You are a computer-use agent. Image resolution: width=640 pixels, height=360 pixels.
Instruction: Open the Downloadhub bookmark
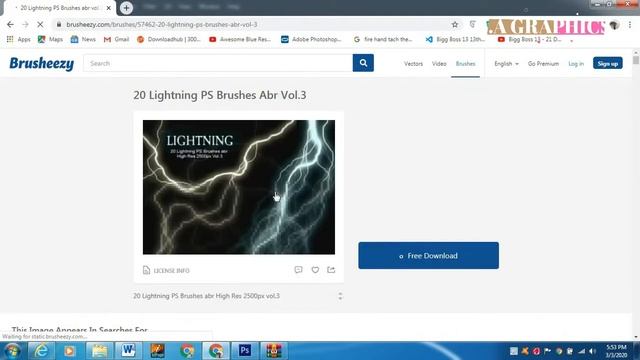169,39
